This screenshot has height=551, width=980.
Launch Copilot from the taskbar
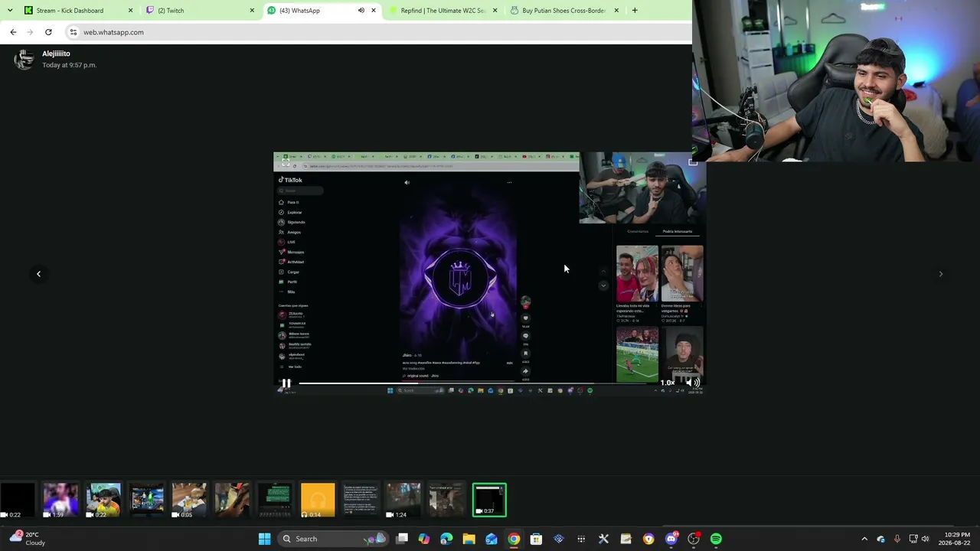[x=424, y=539]
